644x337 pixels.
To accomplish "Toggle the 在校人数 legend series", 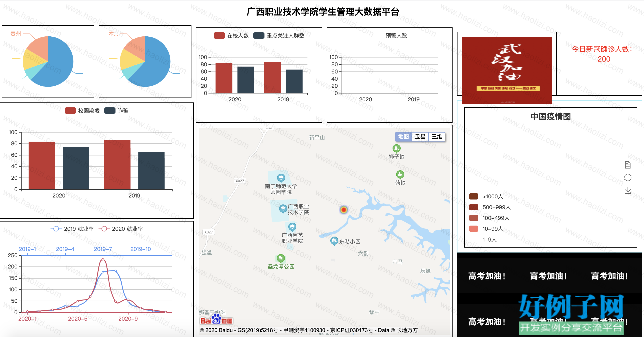I will [231, 35].
